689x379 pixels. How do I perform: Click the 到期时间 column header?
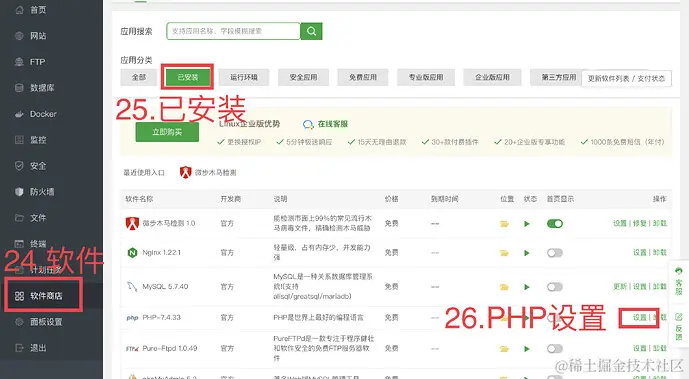(x=444, y=199)
